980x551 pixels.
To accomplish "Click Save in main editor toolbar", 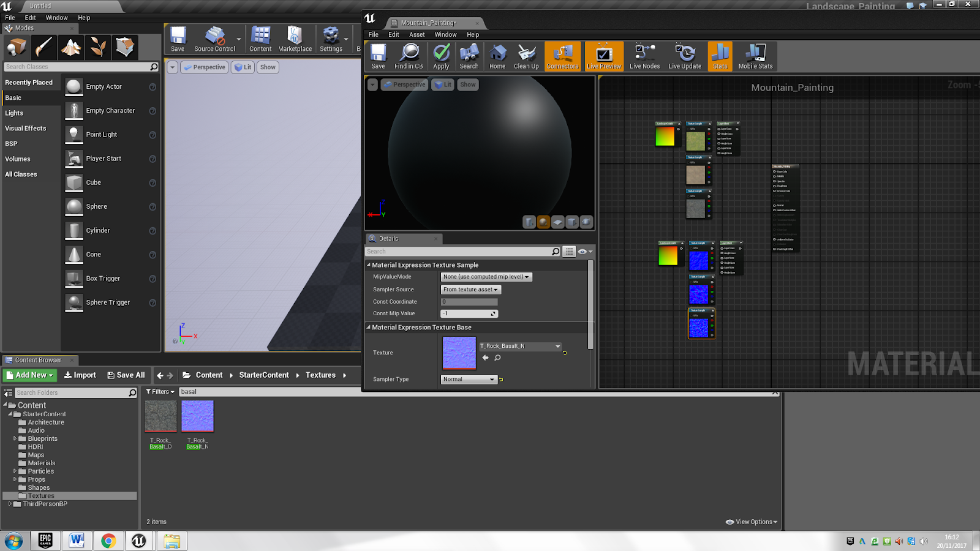I will (178, 40).
